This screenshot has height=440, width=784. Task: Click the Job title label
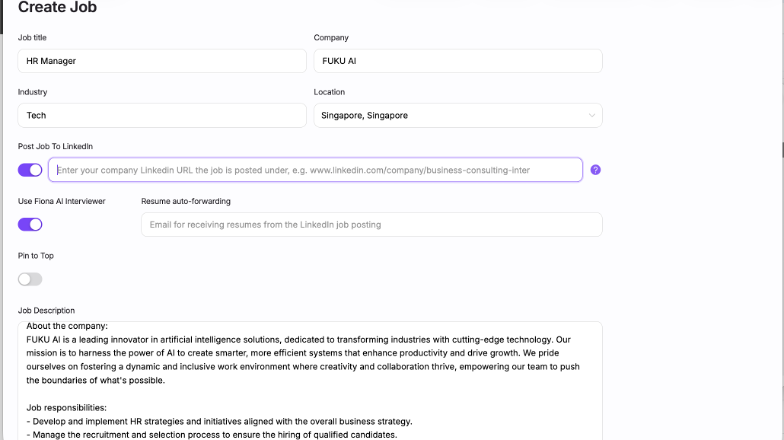tap(32, 38)
